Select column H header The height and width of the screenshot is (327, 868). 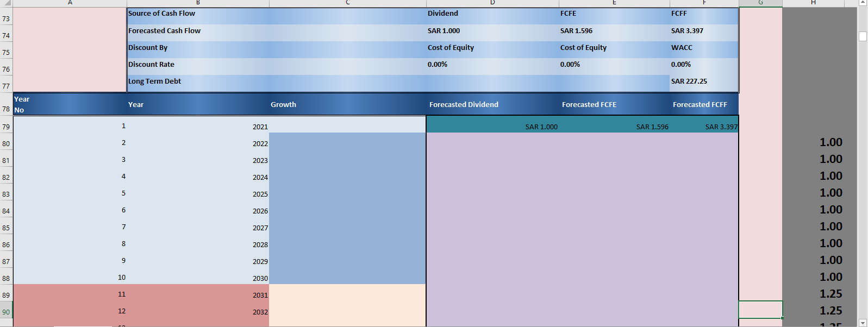[x=813, y=3]
